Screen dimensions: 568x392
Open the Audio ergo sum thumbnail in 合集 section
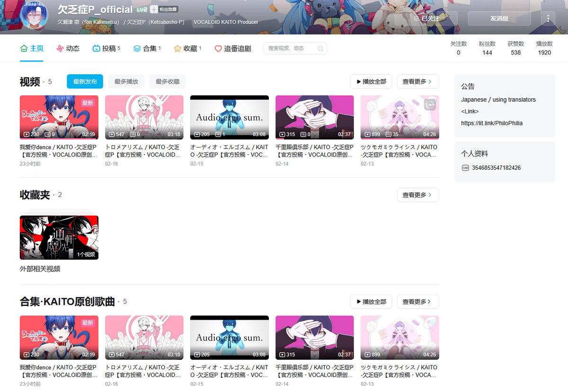pos(230,338)
